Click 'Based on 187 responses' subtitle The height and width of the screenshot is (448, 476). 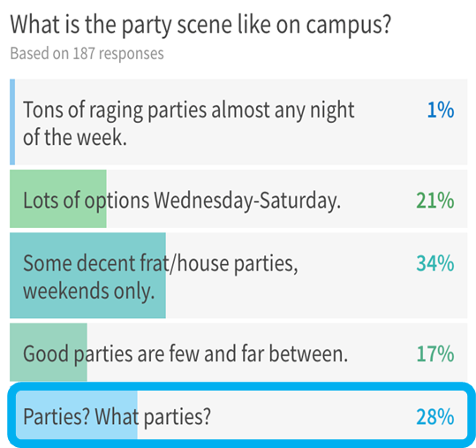tap(87, 53)
